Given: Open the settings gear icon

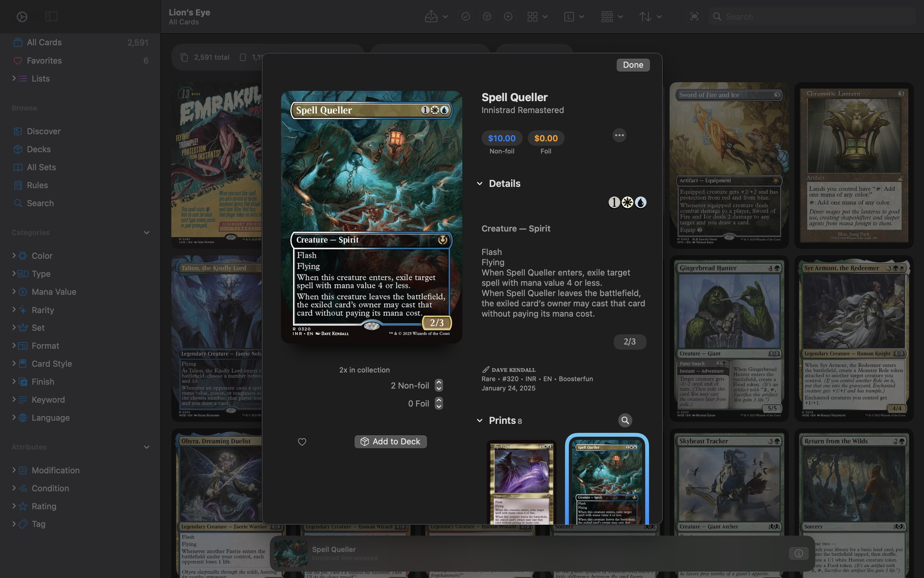Looking at the screenshot, I should [x=22, y=17].
